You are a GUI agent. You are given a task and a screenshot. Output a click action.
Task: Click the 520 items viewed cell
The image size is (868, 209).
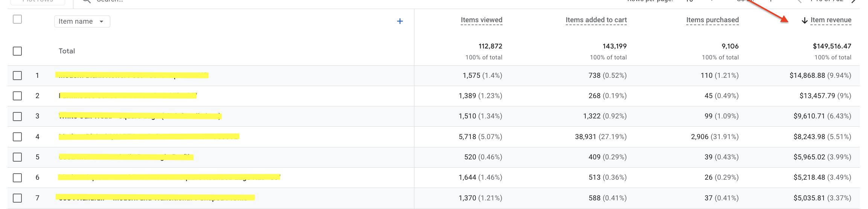coord(483,157)
